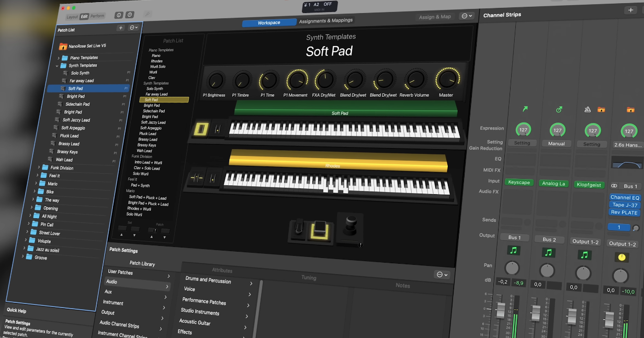Click the music note icon under Bus 2 output
644x338 pixels.
[548, 253]
